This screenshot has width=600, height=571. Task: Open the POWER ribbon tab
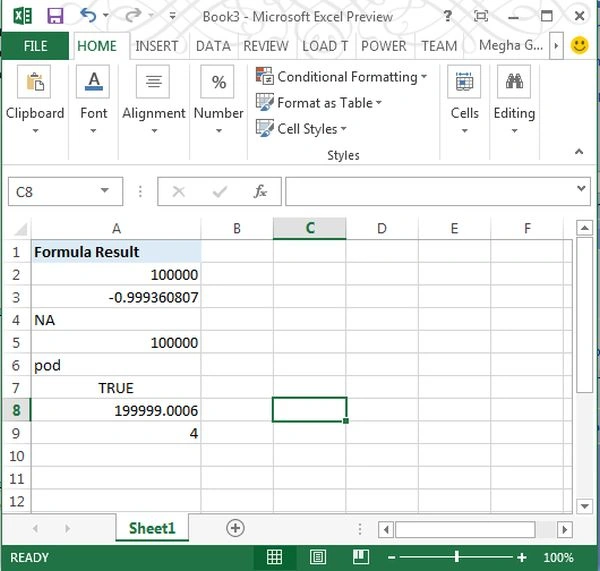pyautogui.click(x=384, y=46)
